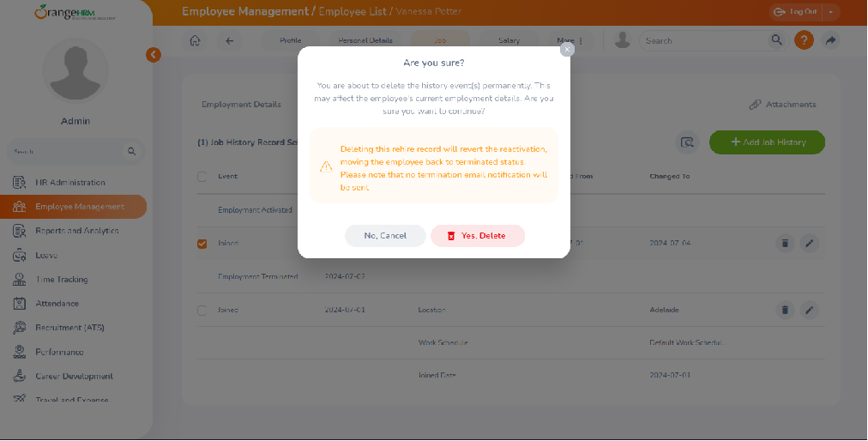Screen dimensions: 868x441
Task: Expand the Log Out dropdown arrow
Action: tap(831, 12)
